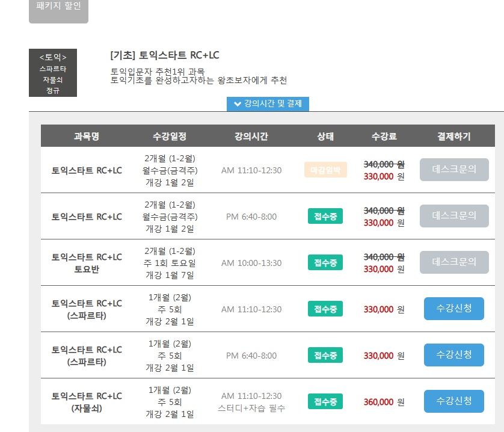
Task: Click 데스크문의 for the 2개월 AM 11:10 class
Action: 454,170
